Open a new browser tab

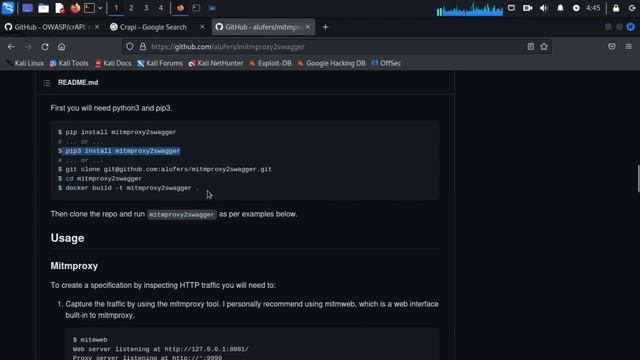point(325,27)
